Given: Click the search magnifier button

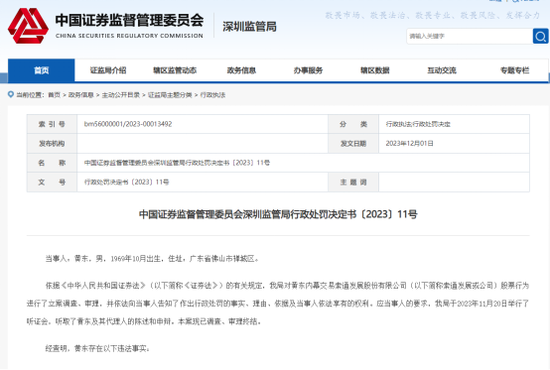Looking at the screenshot, I should (541, 36).
